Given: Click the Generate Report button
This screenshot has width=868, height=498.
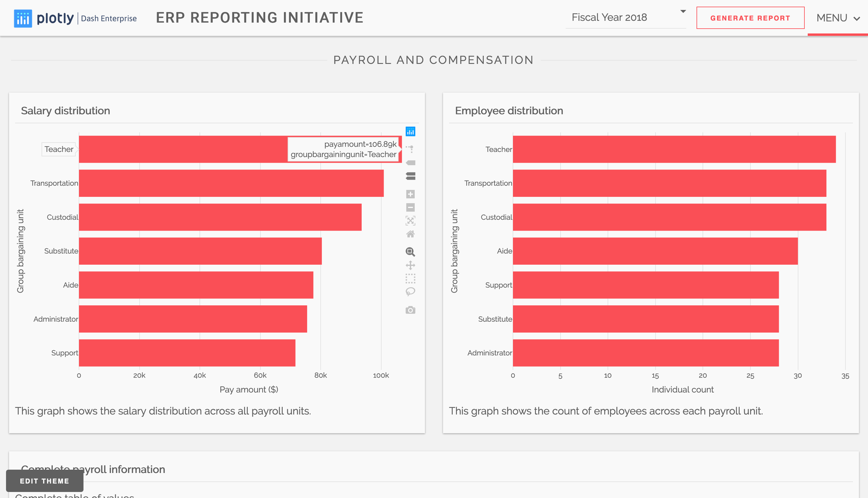Looking at the screenshot, I should point(750,18).
